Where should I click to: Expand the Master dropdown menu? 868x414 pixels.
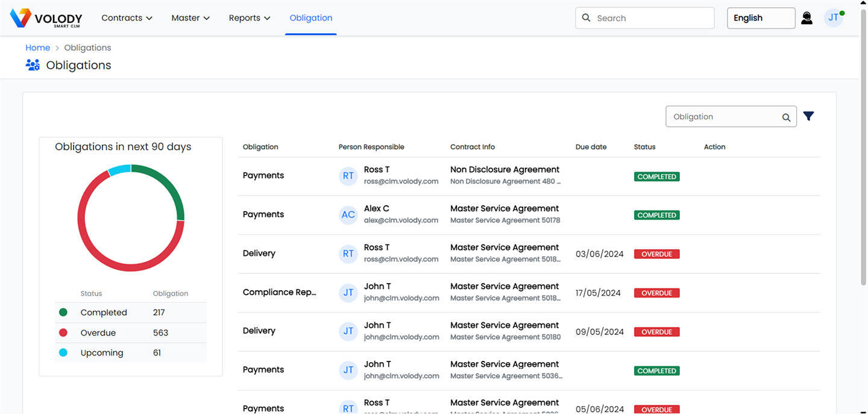pos(190,18)
